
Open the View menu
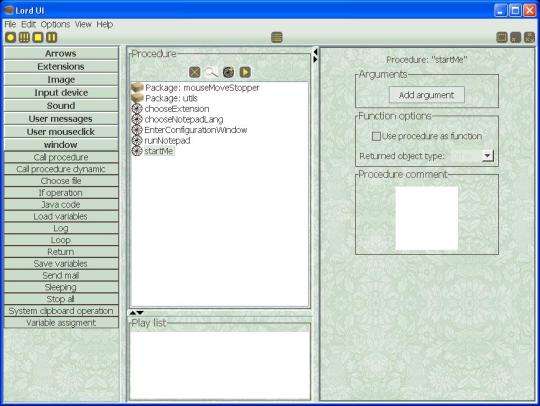[x=83, y=24]
